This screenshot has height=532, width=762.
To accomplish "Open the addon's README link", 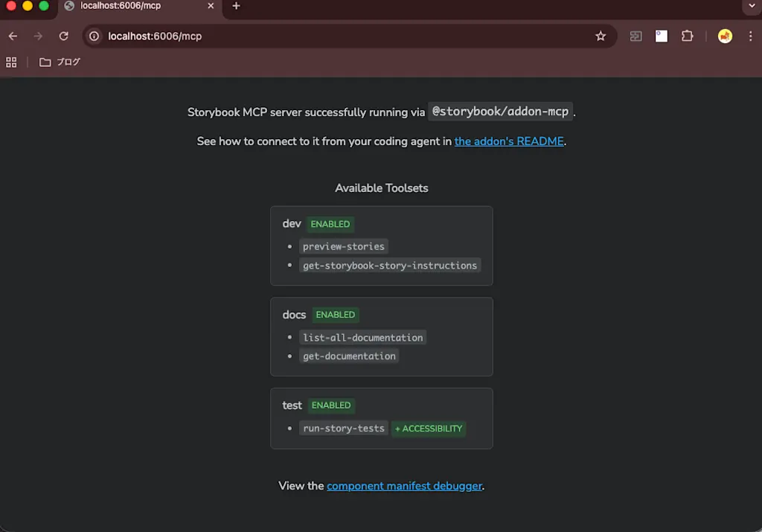I will click(x=509, y=141).
